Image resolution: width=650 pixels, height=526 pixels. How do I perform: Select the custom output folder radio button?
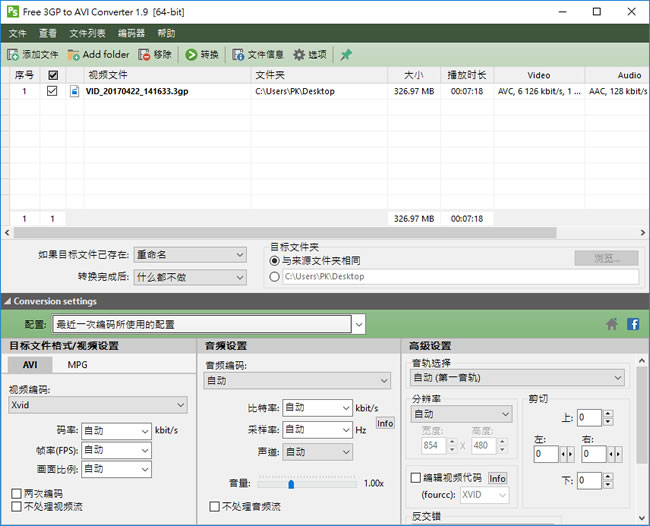tap(275, 276)
